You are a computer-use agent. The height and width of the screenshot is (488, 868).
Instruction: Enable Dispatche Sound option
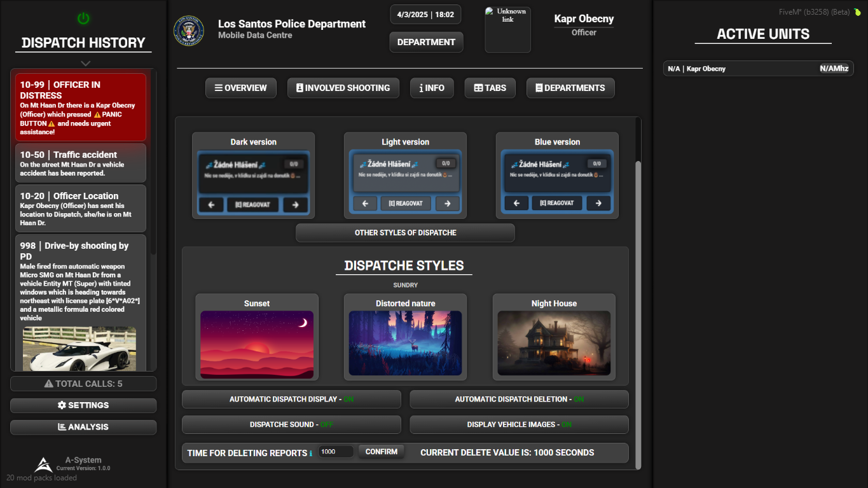pos(291,425)
